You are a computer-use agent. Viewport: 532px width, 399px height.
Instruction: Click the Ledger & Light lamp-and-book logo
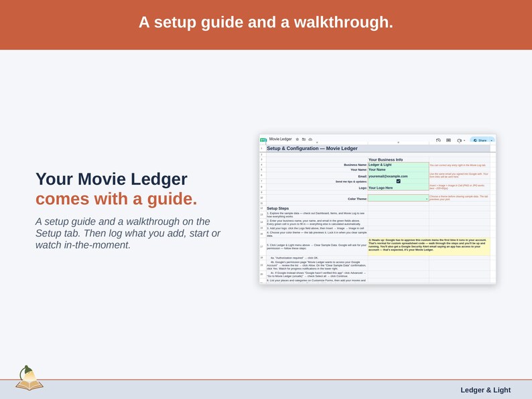coord(29,378)
